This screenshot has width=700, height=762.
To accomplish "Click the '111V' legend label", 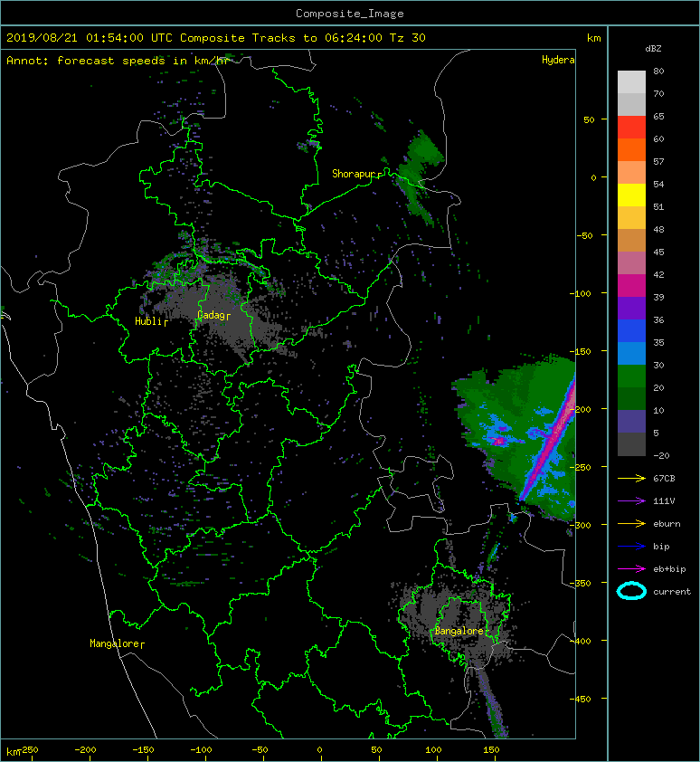I will click(664, 501).
